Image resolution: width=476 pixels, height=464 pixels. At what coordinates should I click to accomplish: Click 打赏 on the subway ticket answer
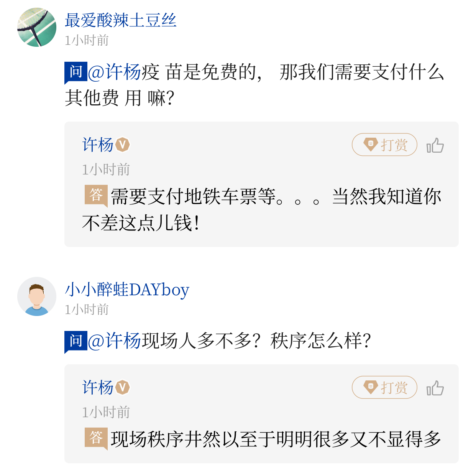tap(384, 145)
